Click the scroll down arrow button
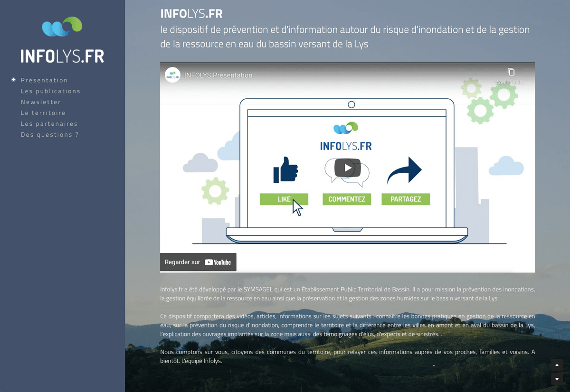Viewport: 570px width, 392px height. click(x=557, y=379)
